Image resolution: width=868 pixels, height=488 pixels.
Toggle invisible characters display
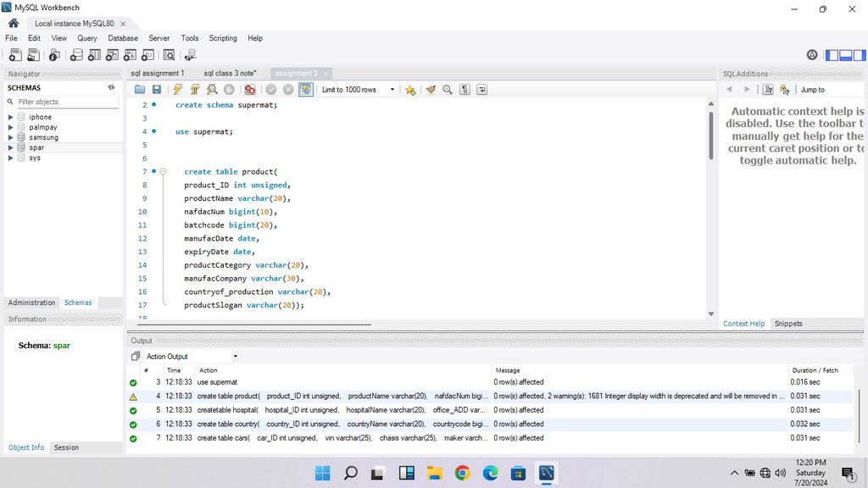pos(465,90)
